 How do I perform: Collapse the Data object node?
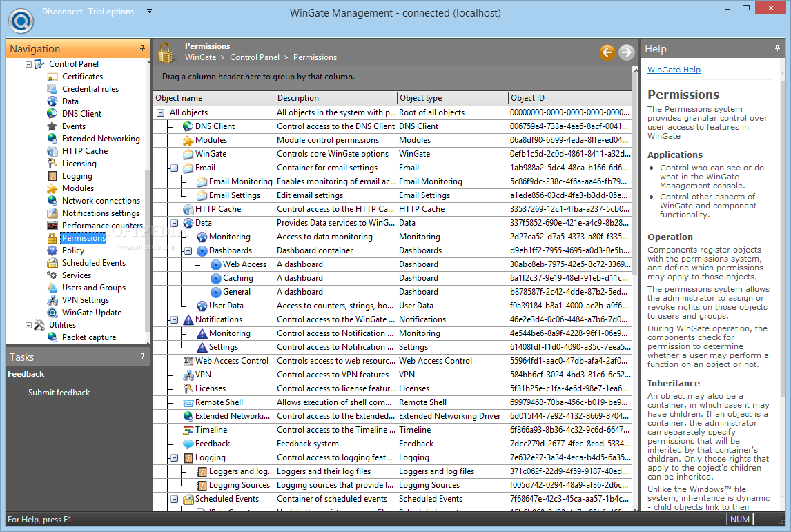click(174, 223)
